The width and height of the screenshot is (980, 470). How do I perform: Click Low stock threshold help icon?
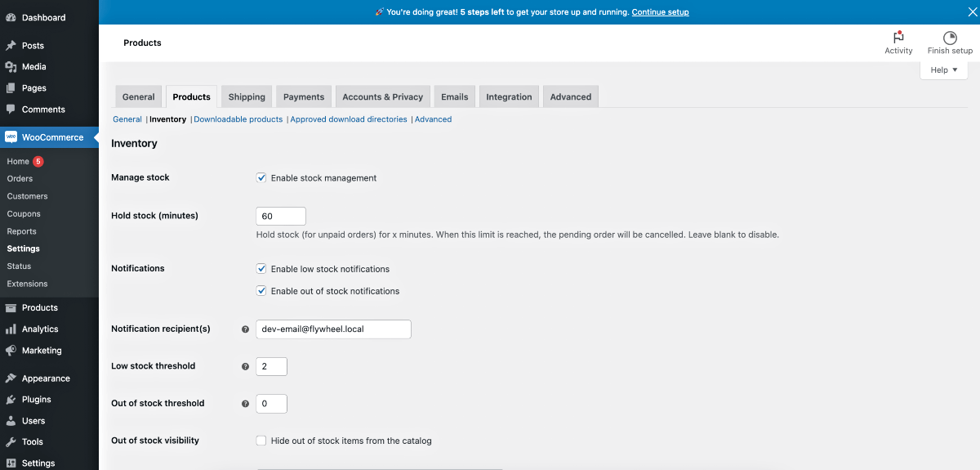245,366
